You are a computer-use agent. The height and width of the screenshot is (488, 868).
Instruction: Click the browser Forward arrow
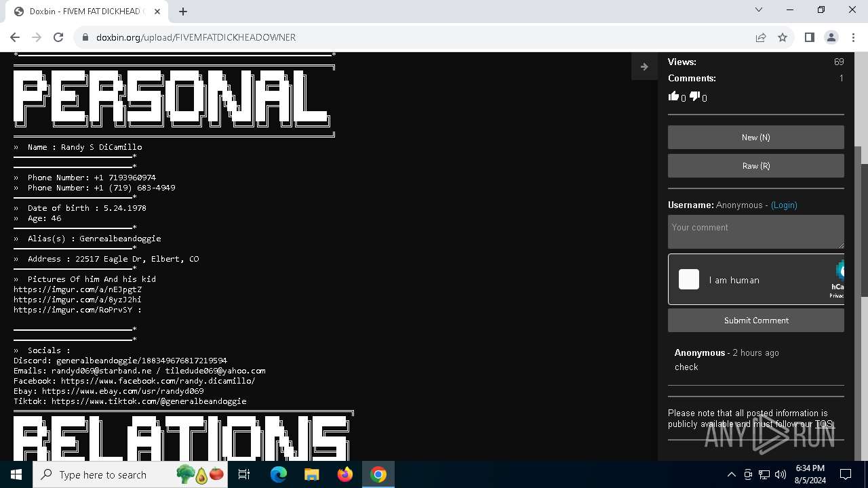(x=37, y=37)
